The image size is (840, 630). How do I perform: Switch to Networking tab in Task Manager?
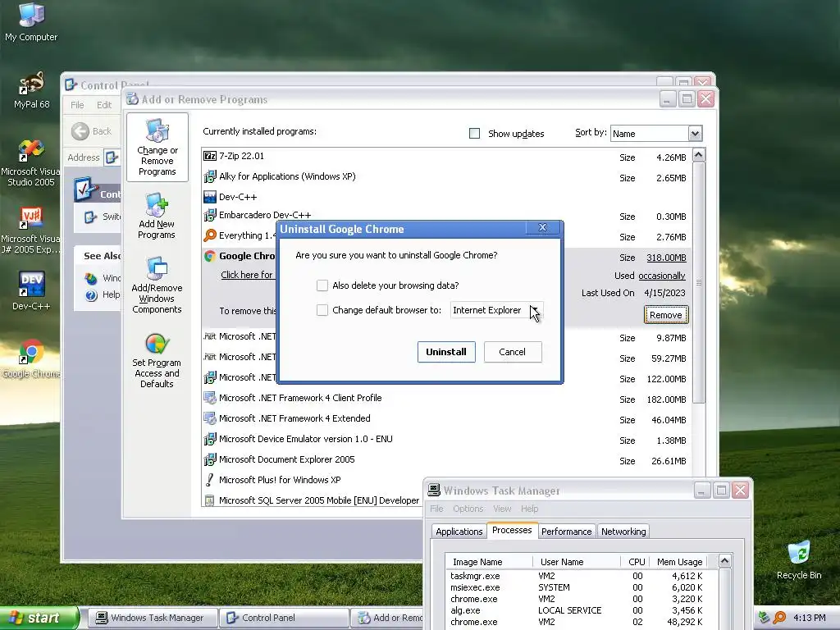click(623, 532)
